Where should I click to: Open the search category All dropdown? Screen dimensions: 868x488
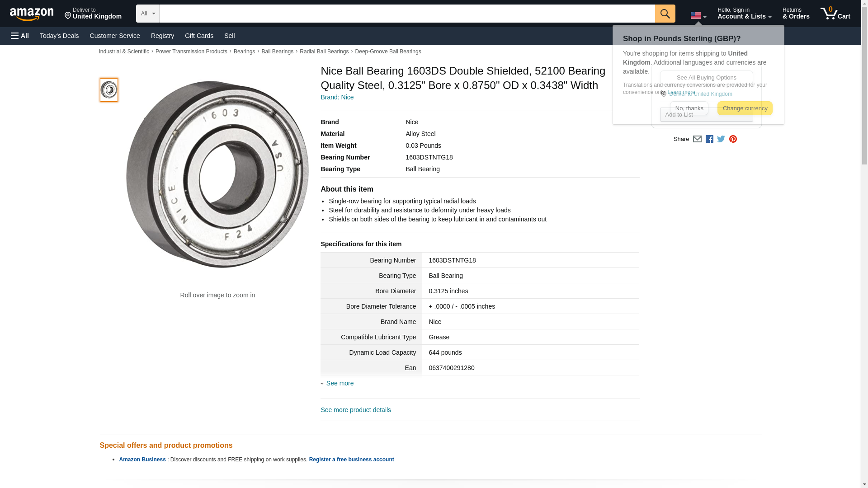[x=147, y=14]
